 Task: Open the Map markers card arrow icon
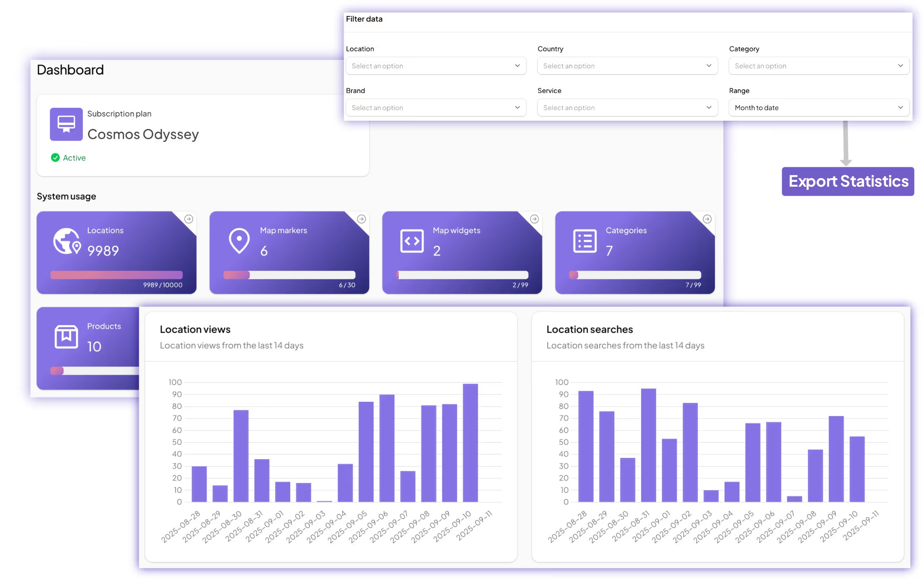[362, 219]
